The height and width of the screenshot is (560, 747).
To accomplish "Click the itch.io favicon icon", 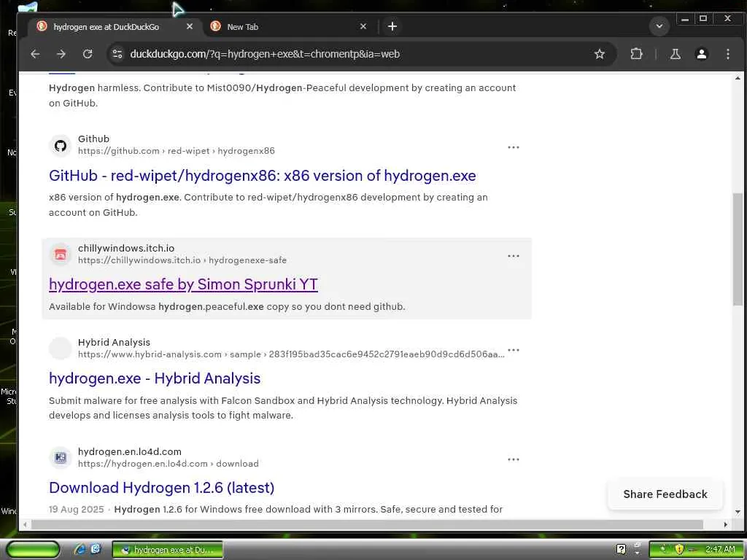I will click(61, 254).
